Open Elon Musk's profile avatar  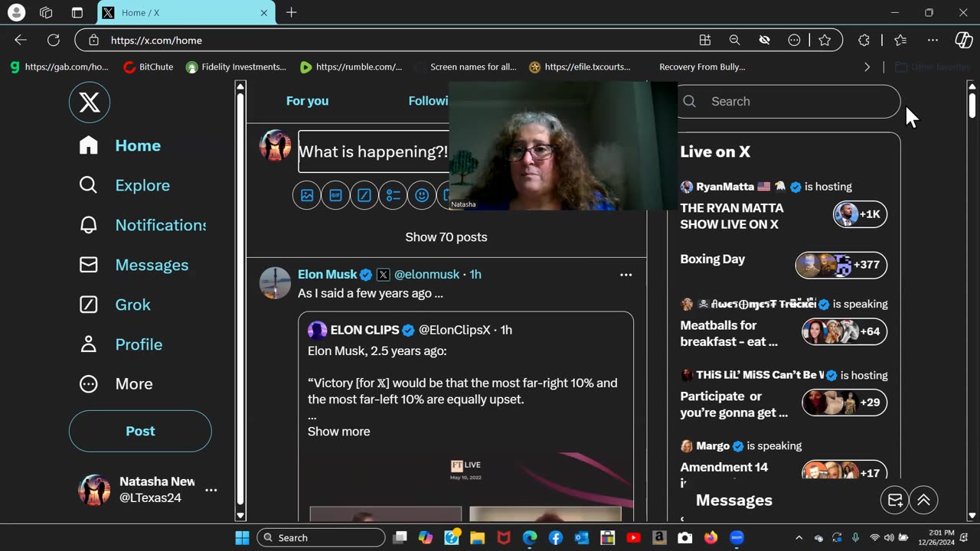(275, 282)
